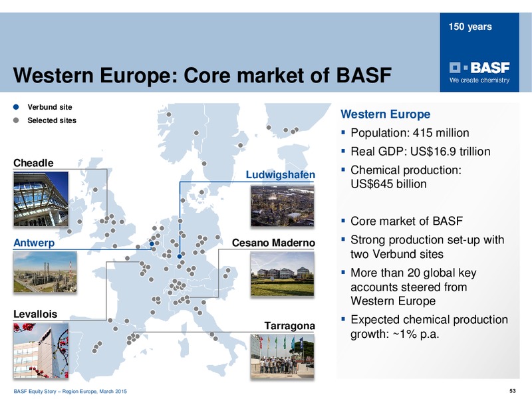532x399 pixels.
Task: Click the 'Tarragona' label
Action: 289,326
